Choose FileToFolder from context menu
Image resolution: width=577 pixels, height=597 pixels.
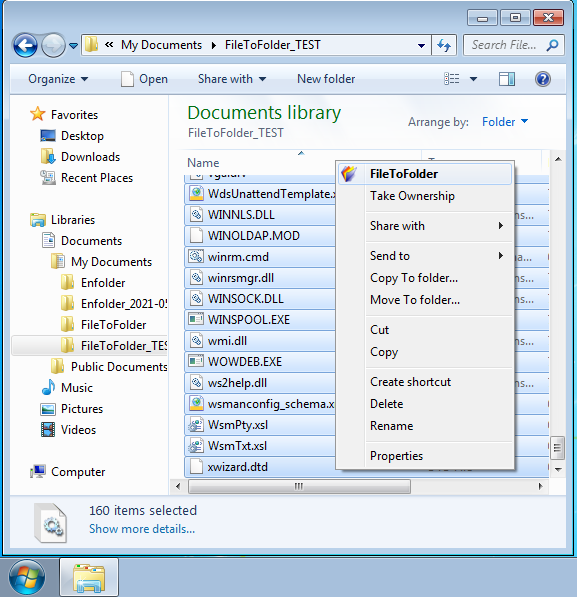click(425, 174)
